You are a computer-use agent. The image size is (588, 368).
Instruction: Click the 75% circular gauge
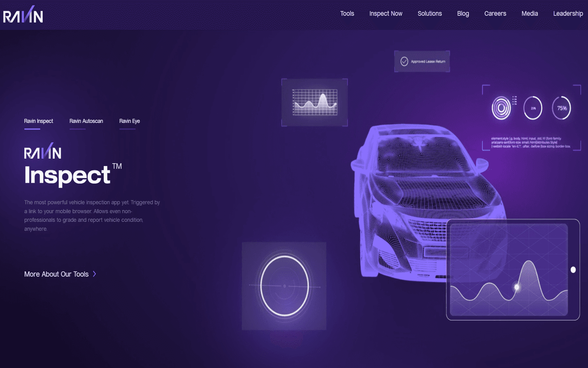tap(561, 109)
